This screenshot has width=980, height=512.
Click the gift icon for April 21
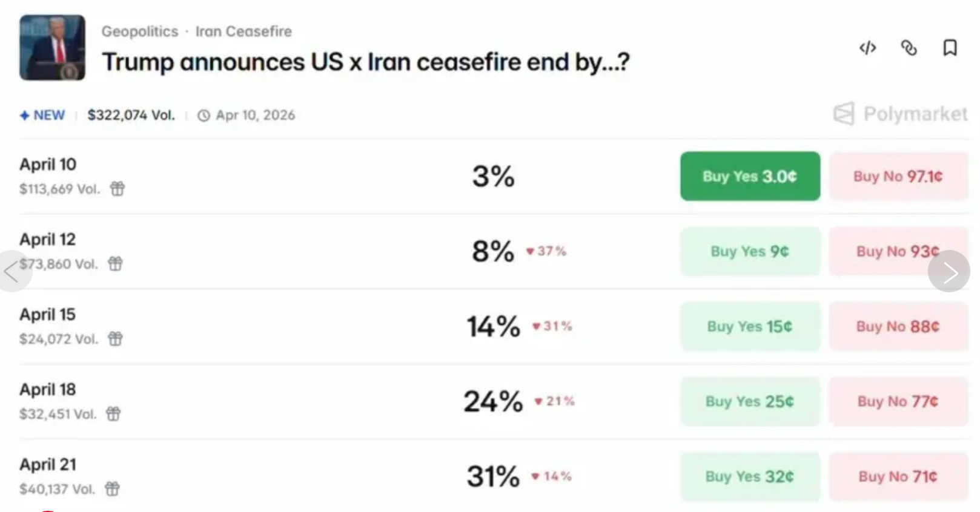(112, 489)
